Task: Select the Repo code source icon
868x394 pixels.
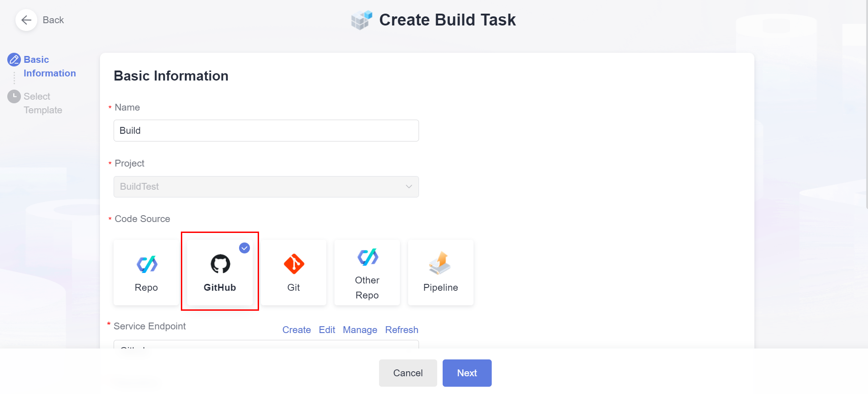Action: click(146, 264)
